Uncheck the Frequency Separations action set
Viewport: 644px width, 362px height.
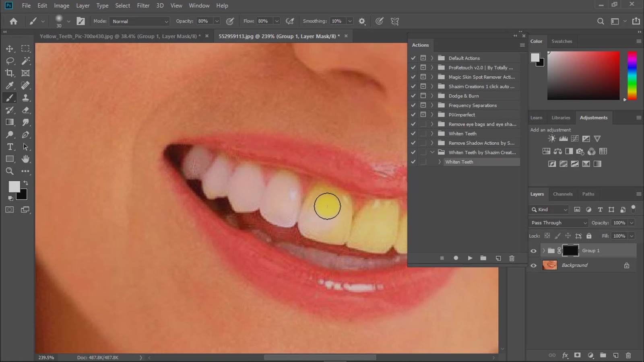click(413, 105)
